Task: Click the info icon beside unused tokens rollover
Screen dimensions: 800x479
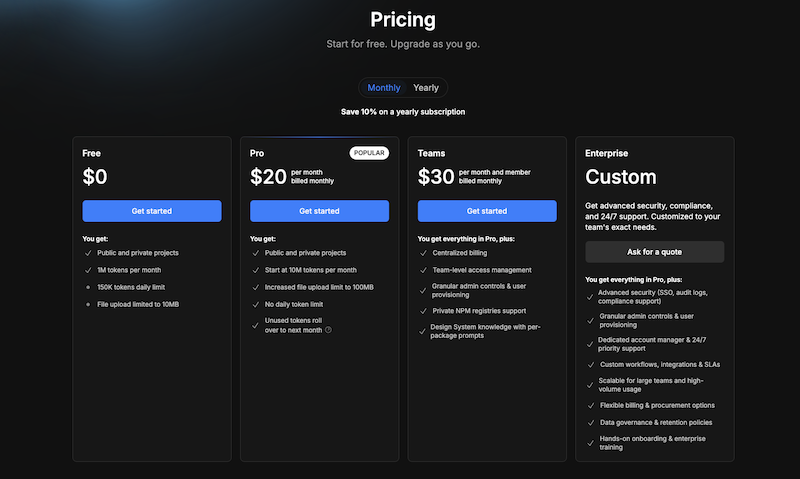Action: pyautogui.click(x=329, y=330)
